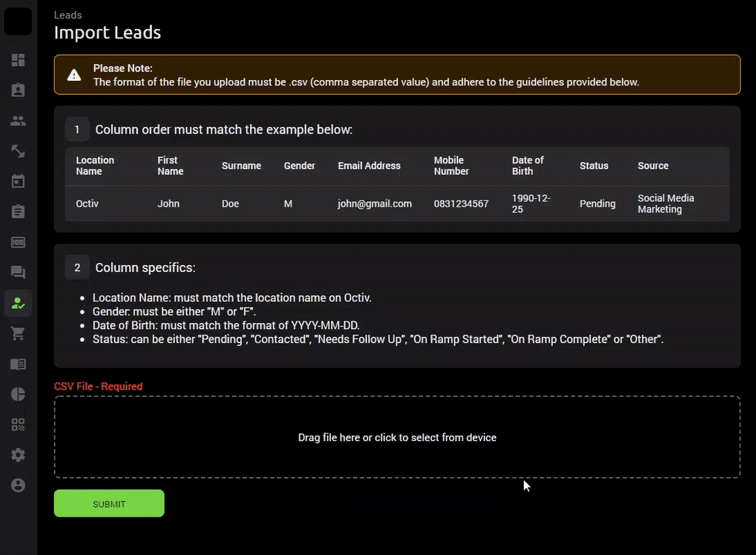The height and width of the screenshot is (555, 756).
Task: Select the highlighted leads icon in sidebar
Action: (18, 303)
